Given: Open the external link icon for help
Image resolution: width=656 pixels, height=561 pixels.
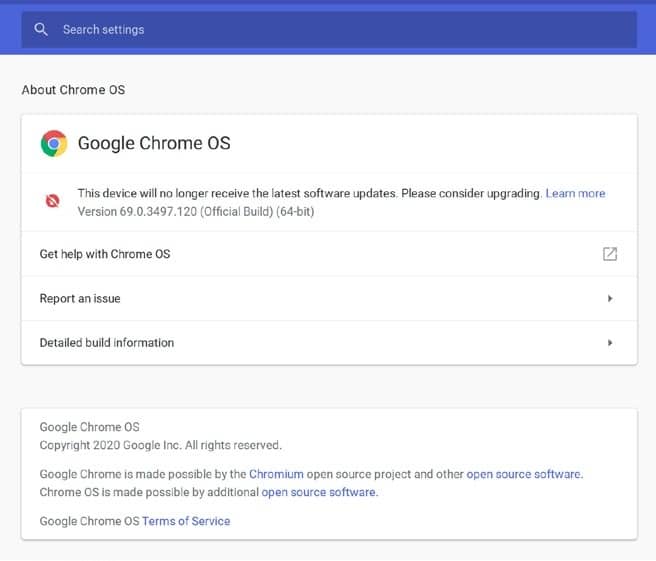Looking at the screenshot, I should 610,254.
